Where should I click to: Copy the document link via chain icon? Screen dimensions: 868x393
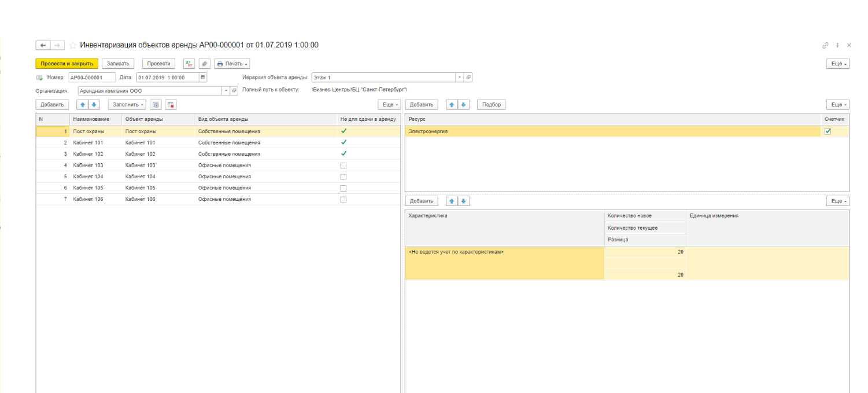pyautogui.click(x=825, y=45)
